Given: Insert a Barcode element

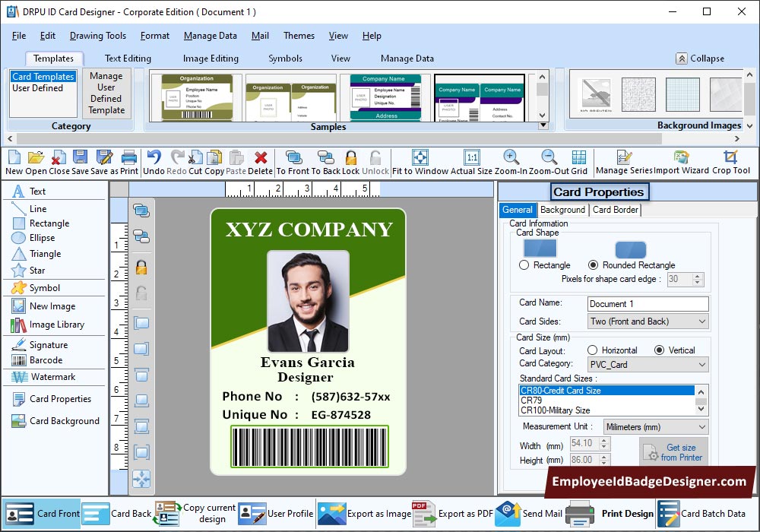Looking at the screenshot, I should [x=37, y=360].
